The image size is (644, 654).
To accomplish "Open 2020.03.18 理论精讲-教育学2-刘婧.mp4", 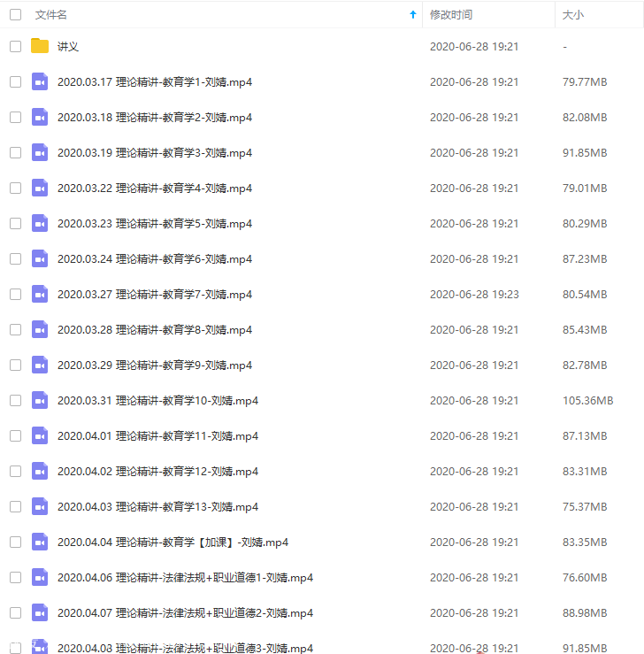I will [x=155, y=117].
